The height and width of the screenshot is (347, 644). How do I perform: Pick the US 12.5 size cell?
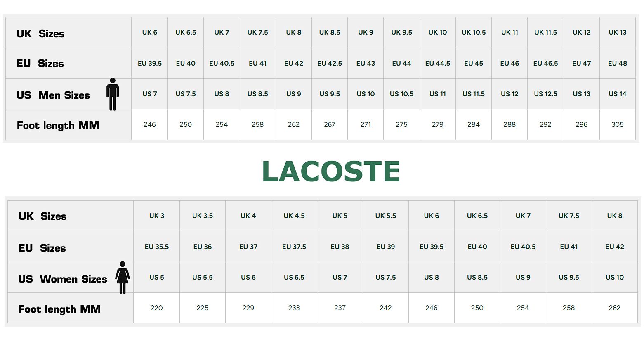tap(545, 94)
